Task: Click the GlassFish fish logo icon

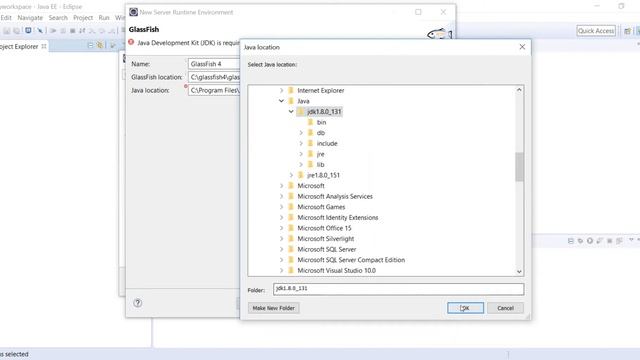Action: [439, 34]
